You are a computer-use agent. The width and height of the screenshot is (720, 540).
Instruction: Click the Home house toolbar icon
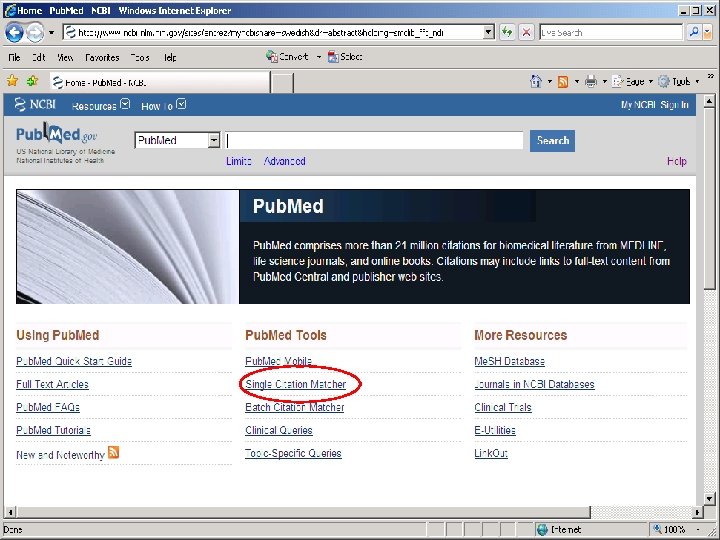click(x=536, y=81)
